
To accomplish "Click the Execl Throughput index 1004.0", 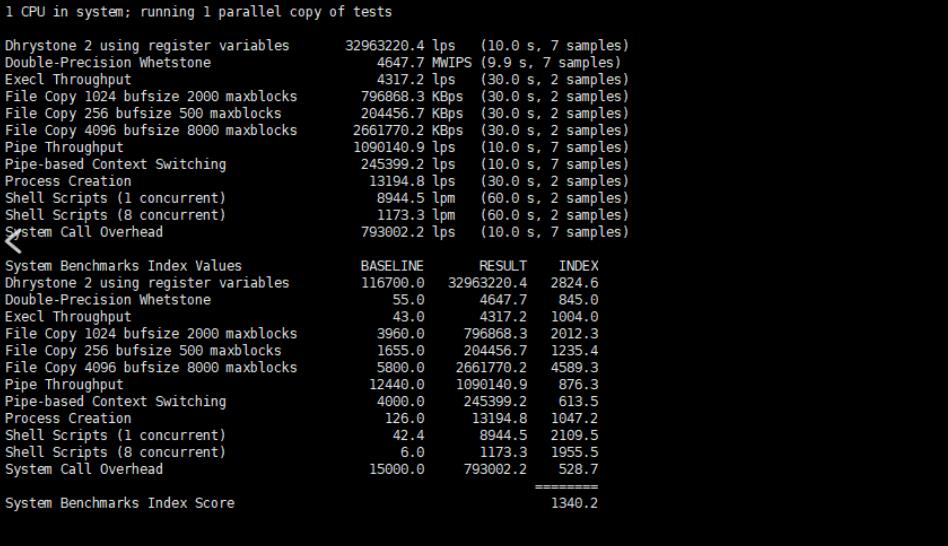I will [x=574, y=317].
